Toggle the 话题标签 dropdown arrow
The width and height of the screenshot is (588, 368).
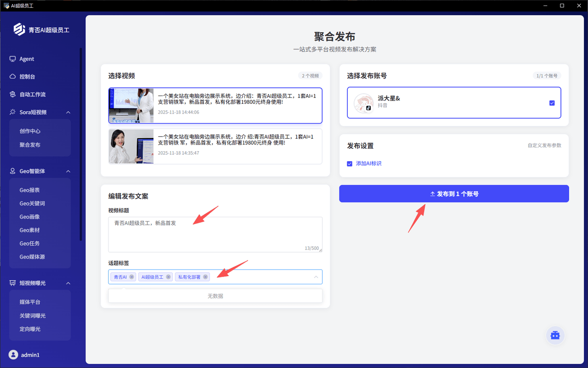click(316, 277)
